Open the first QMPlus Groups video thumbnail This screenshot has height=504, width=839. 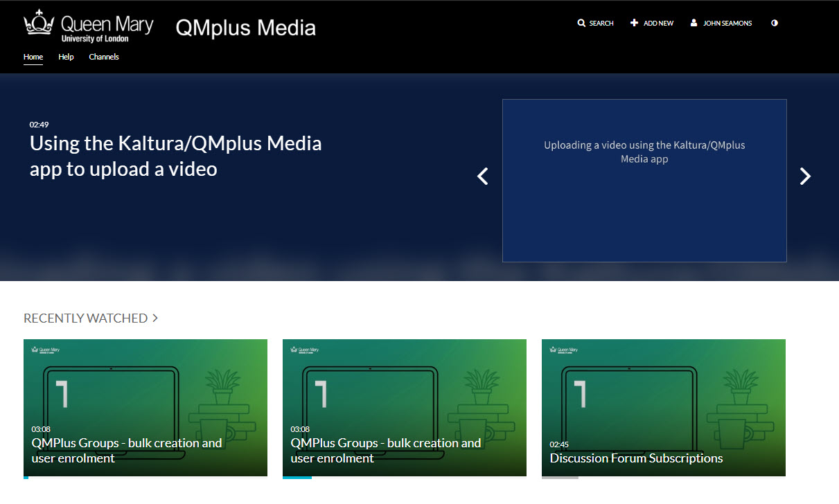click(x=145, y=395)
